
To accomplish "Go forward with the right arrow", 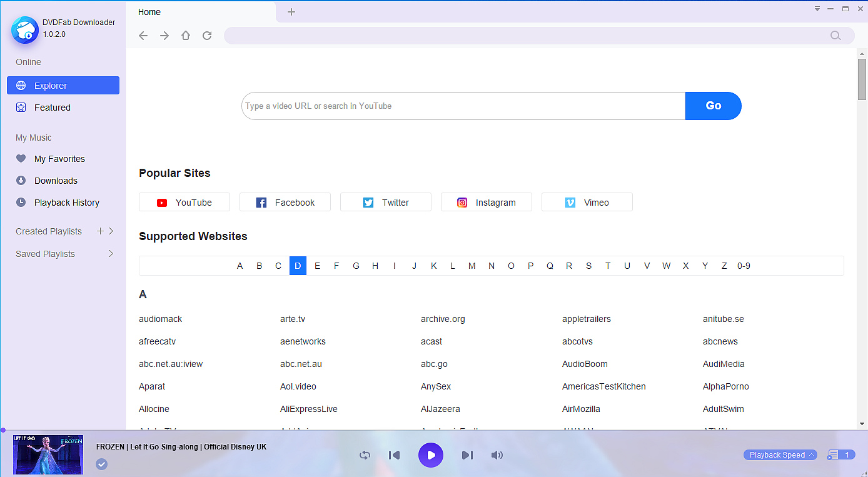I will 164,36.
